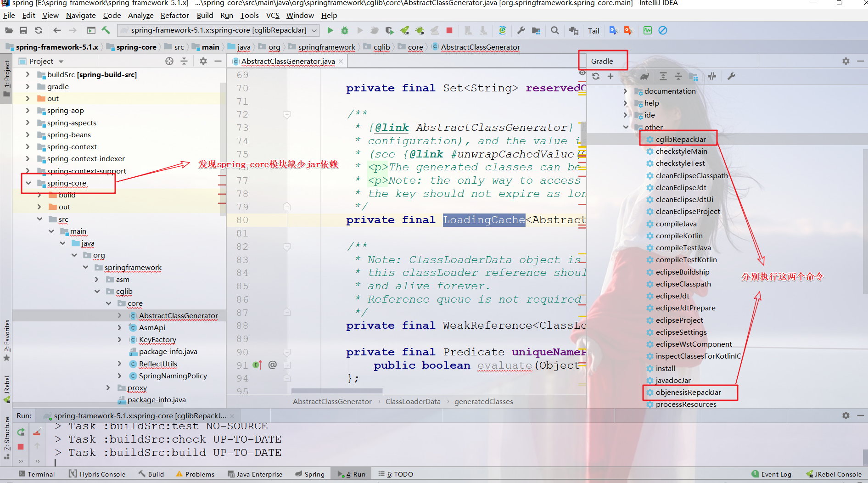Open the Refactor menu

point(174,15)
